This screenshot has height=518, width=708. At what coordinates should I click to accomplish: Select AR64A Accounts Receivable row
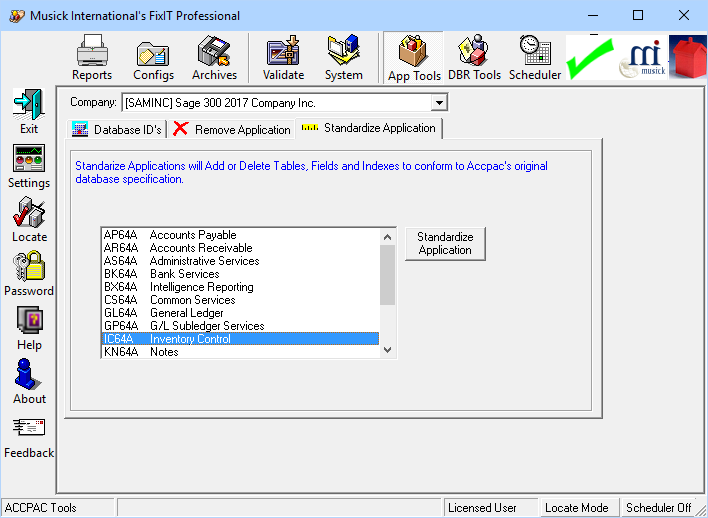(x=241, y=248)
